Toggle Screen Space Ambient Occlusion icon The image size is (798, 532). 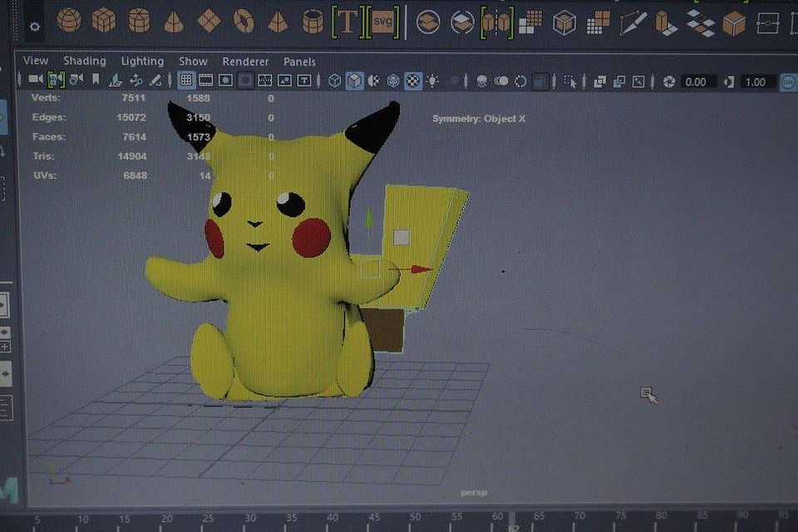[481, 81]
